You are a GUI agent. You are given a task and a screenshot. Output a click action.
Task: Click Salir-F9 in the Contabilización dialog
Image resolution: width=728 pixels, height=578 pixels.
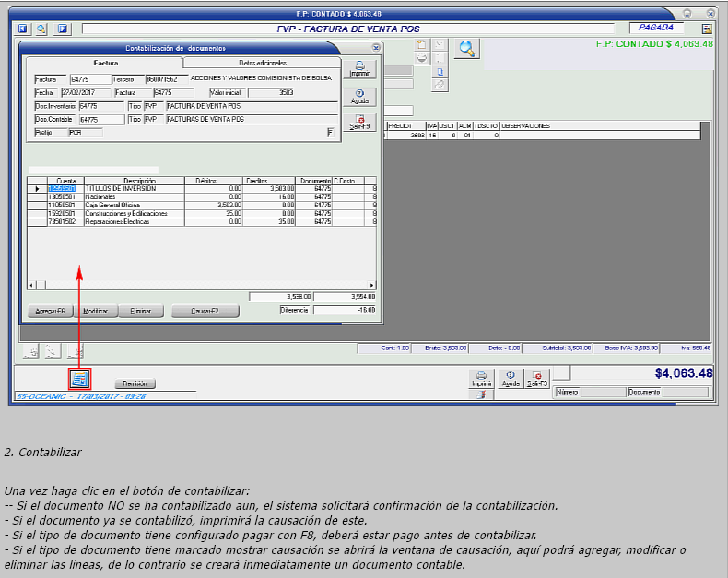pyautogui.click(x=359, y=122)
